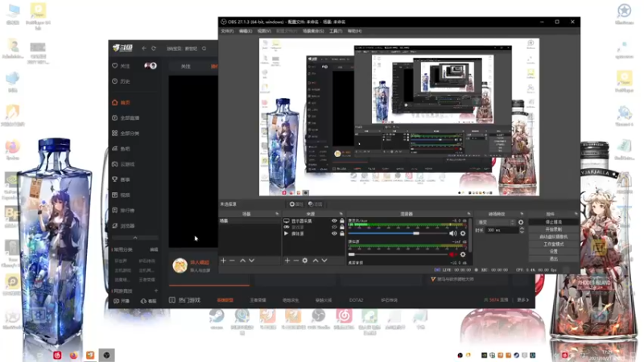Image resolution: width=644 pixels, height=362 pixels.
Task: Toggle lock on the second (dimmed) source
Action: pyautogui.click(x=341, y=227)
